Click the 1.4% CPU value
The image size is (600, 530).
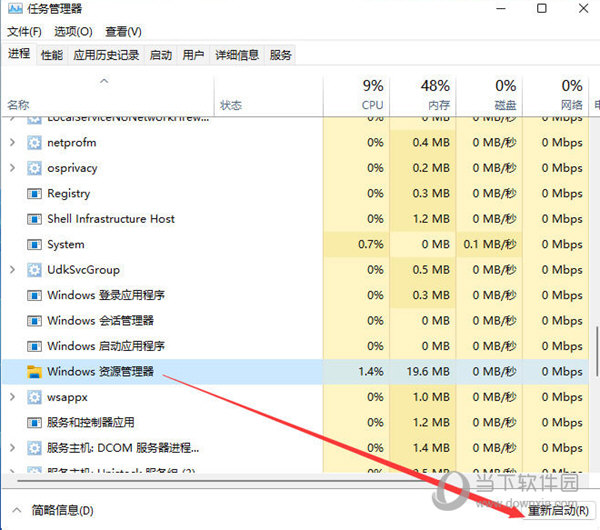(371, 372)
